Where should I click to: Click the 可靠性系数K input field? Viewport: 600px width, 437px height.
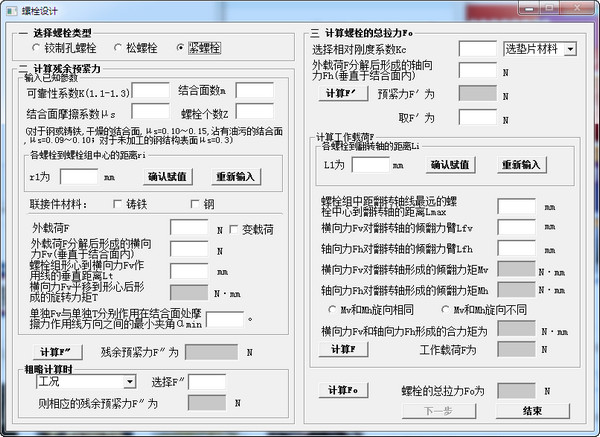click(150, 91)
